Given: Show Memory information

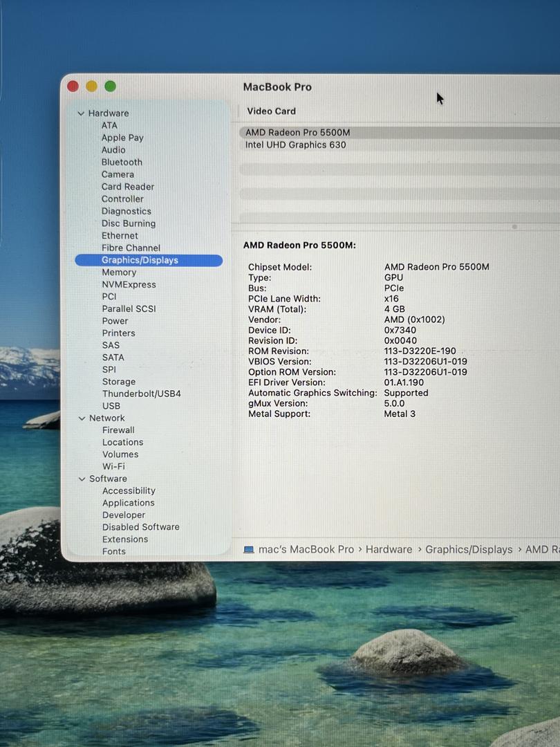Looking at the screenshot, I should click(119, 273).
